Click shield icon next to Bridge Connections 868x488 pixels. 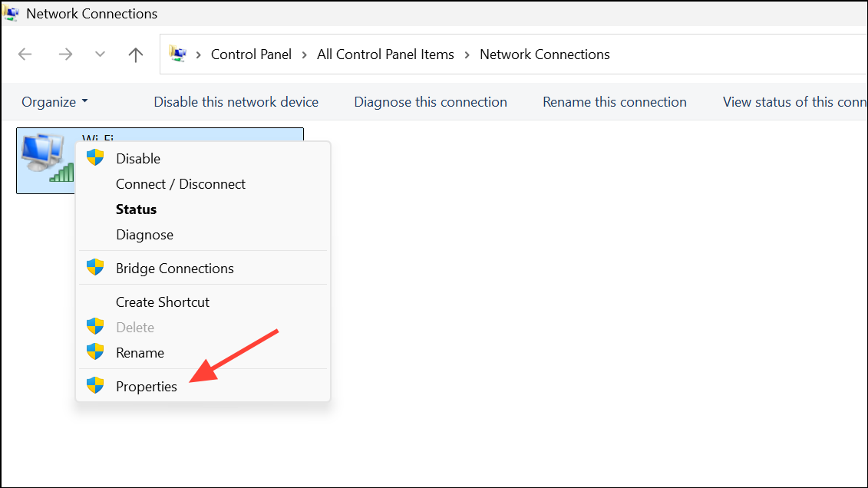pos(95,268)
